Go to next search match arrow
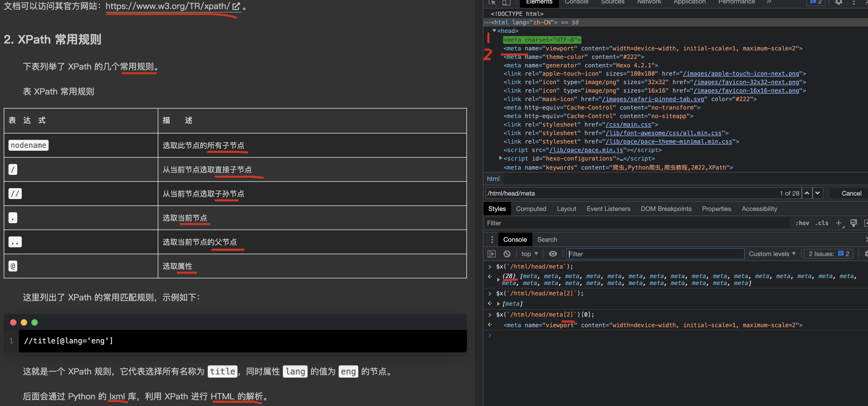Image resolution: width=868 pixels, height=406 pixels. click(x=818, y=193)
